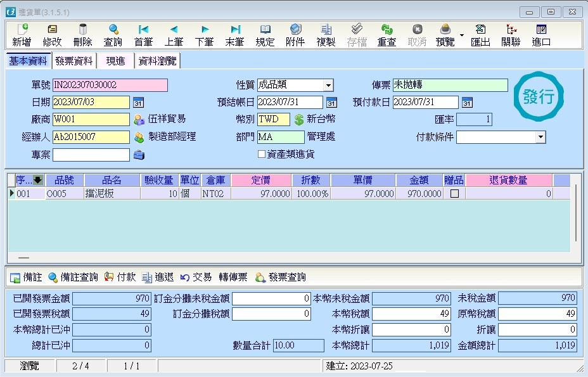Expand the arrow next to 預覽
The image size is (588, 377).
462,35
